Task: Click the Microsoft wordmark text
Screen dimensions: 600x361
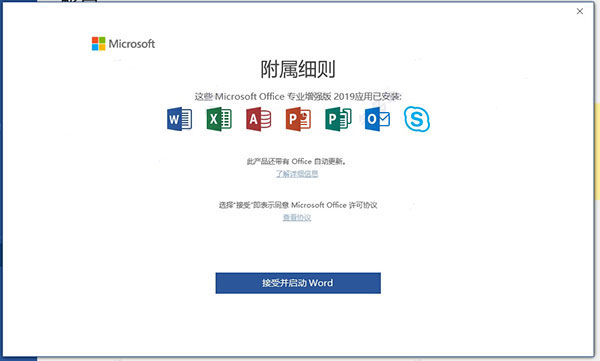Action: (x=132, y=44)
